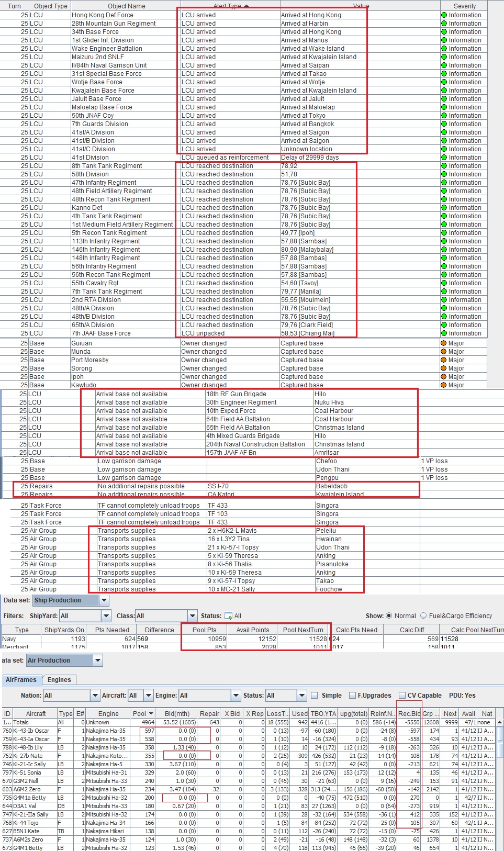Screen dimensions: 504x851
Task: Click severity icon for 7th JAAF Base Force
Action: point(444,333)
